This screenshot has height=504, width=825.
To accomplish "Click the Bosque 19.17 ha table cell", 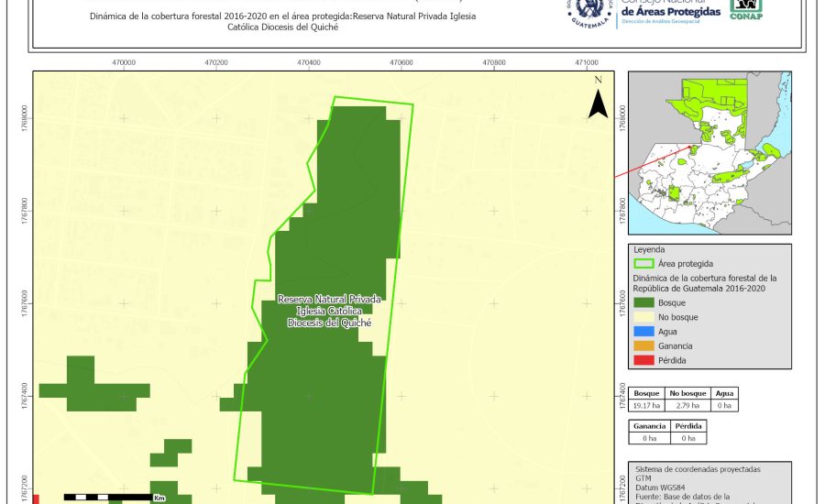I will tap(647, 405).
